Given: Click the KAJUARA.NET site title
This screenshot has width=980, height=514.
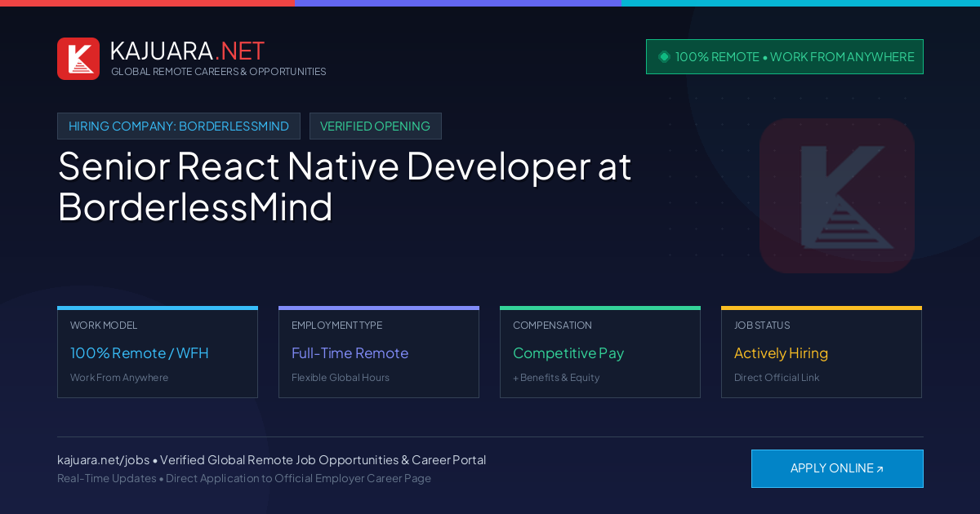Looking at the screenshot, I should 187,51.
